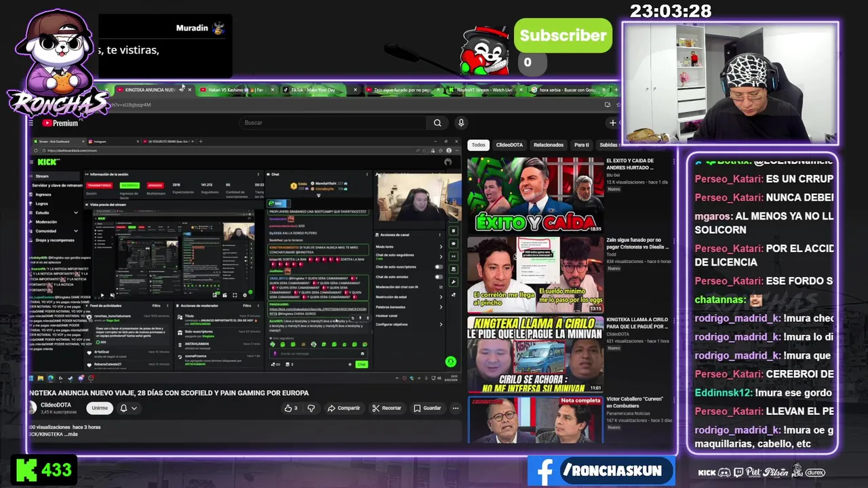This screenshot has width=868, height=488.
Task: Click the Kick logo in the dashboard video
Action: coord(47,162)
